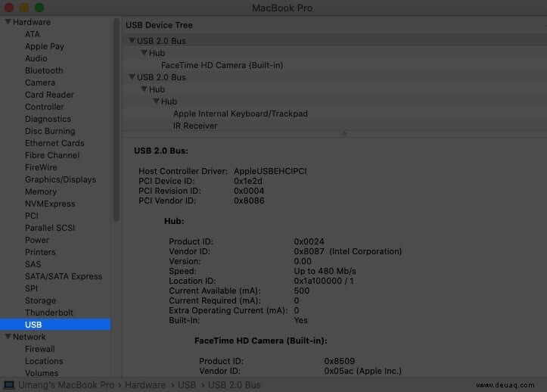The image size is (547, 392).
Task: Collapse the Hub above FaceTime HD Camera
Action: click(x=144, y=53)
